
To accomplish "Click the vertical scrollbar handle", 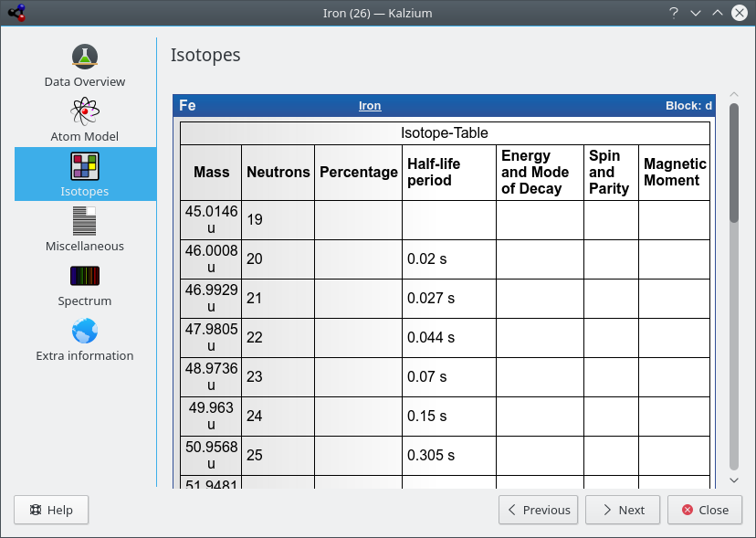I will pos(733,163).
